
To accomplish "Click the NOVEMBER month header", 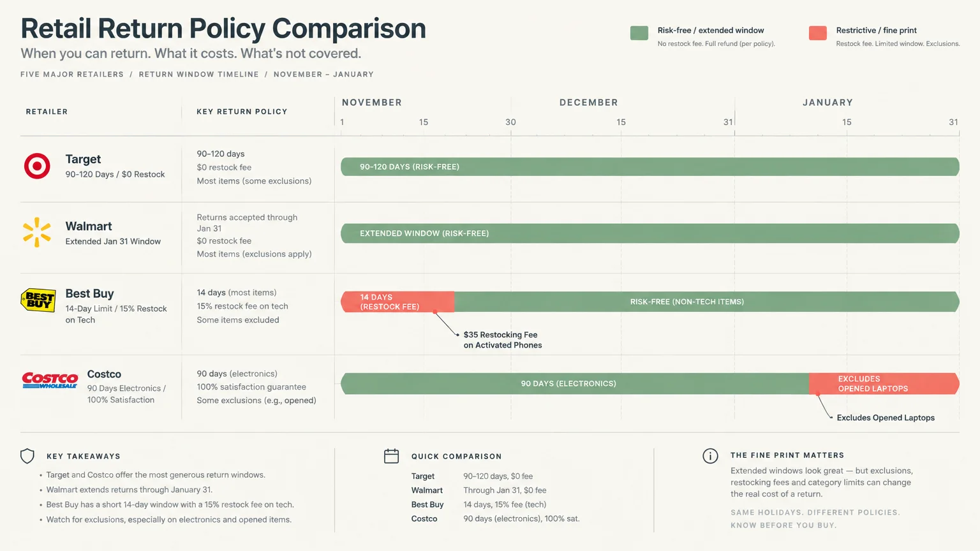I will [x=372, y=103].
